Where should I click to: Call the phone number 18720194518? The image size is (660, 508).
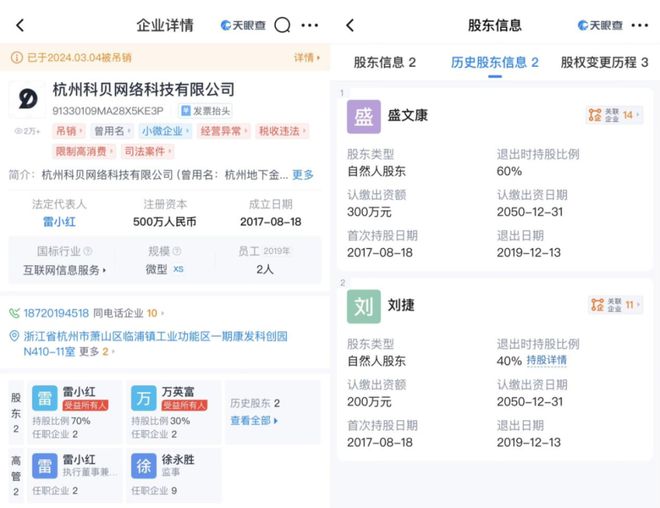56,313
